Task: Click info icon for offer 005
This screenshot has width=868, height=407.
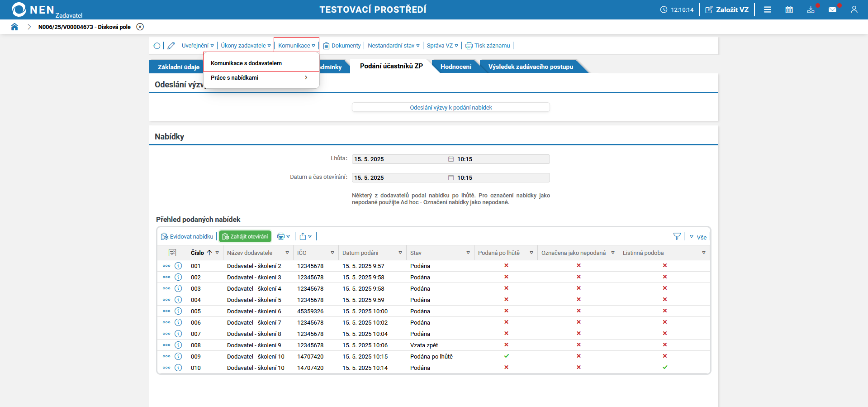Action: [178, 311]
